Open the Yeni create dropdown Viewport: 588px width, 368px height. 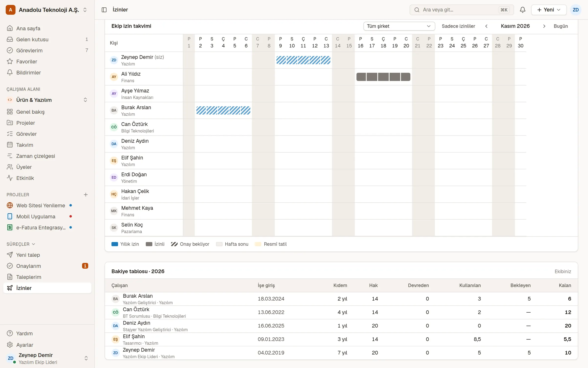tap(549, 10)
